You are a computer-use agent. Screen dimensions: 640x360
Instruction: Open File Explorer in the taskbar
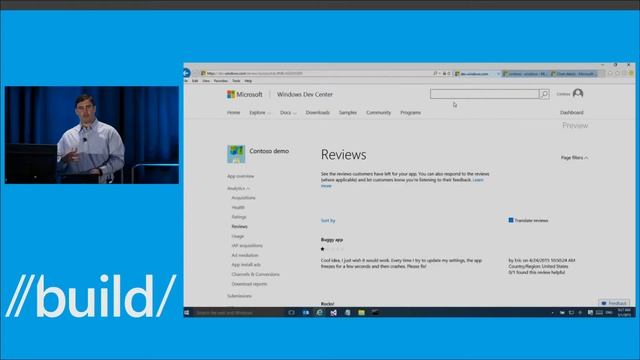coord(362,313)
